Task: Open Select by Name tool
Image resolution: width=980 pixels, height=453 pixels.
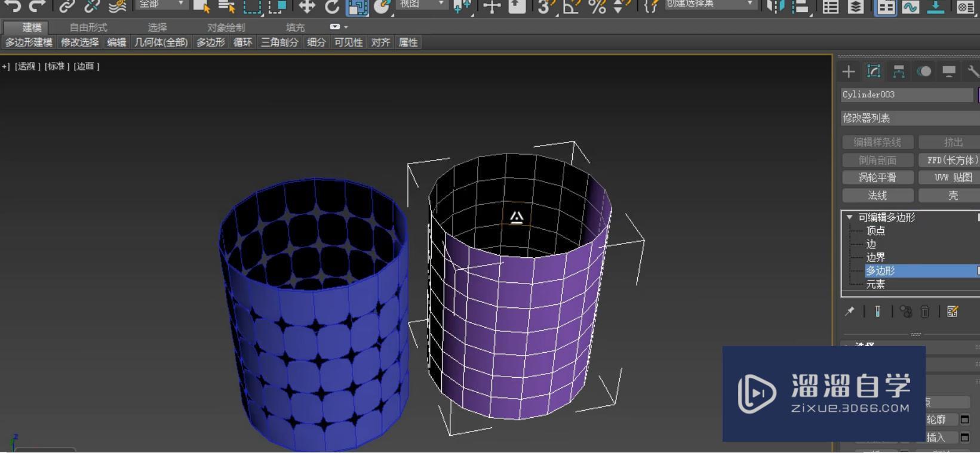Action: [x=226, y=6]
